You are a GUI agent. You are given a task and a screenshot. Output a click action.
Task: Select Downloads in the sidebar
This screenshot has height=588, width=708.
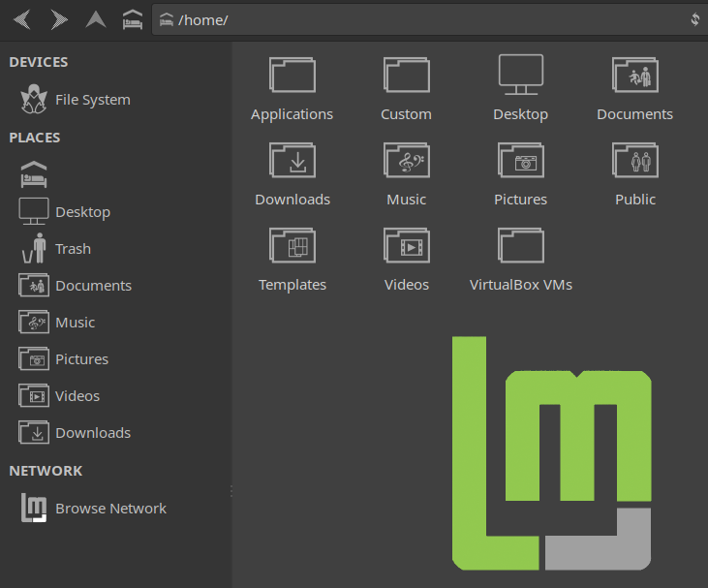coord(75,433)
